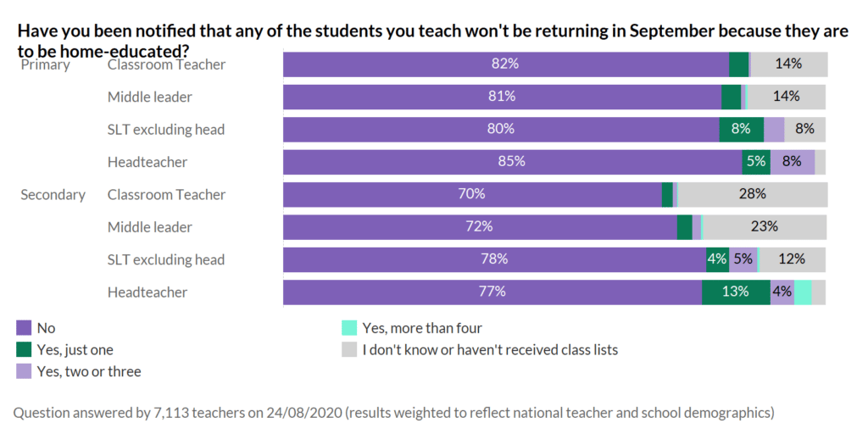Select the 5% lilac segment in Secondary SLT row
The width and height of the screenshot is (868, 434).
click(x=743, y=259)
